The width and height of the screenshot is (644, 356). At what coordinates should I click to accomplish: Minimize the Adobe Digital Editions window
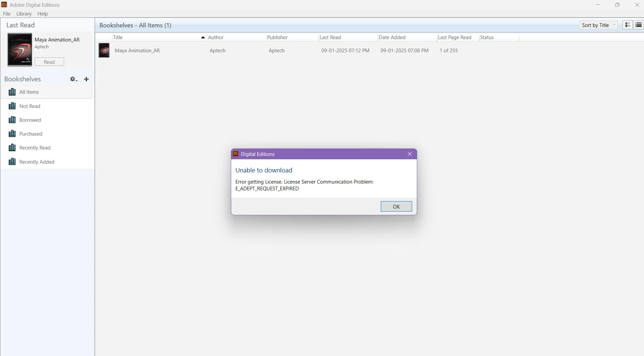598,5
